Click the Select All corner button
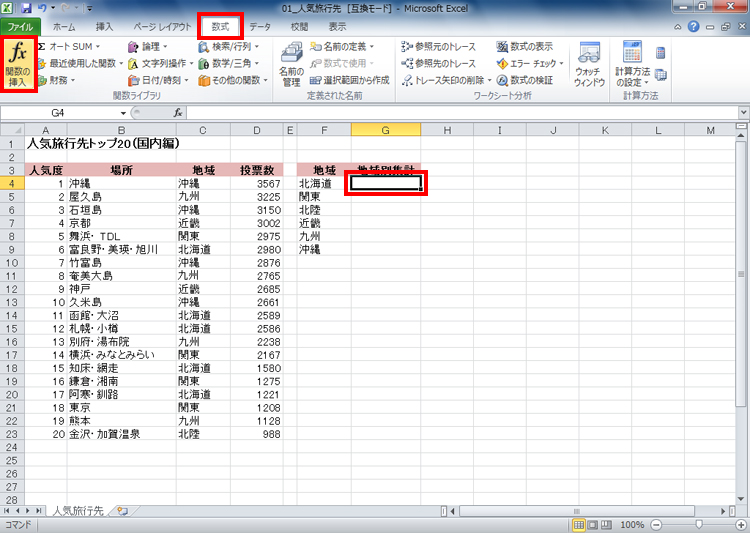750x533 pixels. tap(12, 130)
